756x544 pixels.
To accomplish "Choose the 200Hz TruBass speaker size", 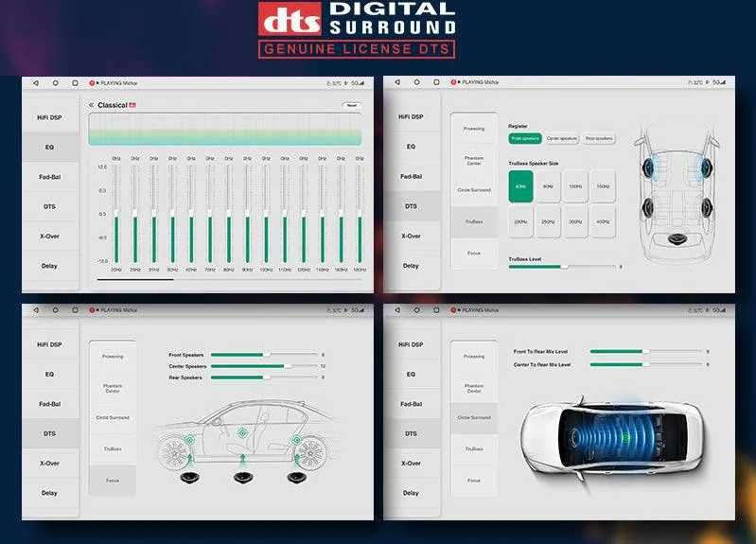I will point(520,221).
